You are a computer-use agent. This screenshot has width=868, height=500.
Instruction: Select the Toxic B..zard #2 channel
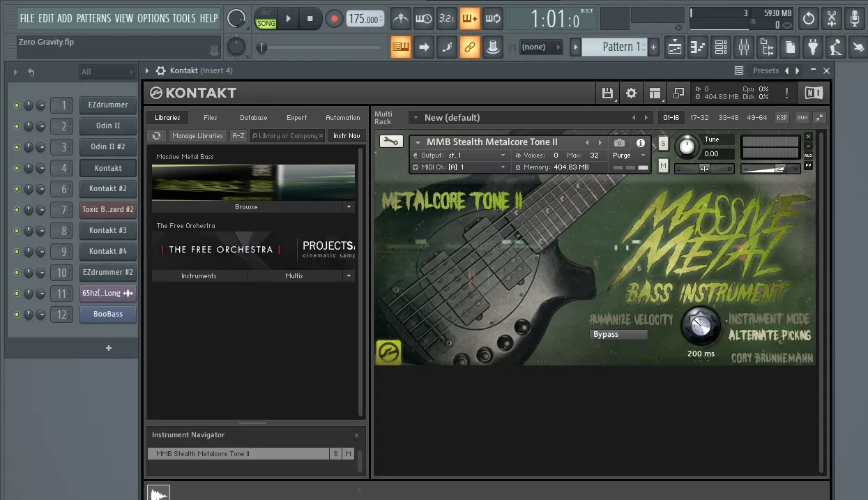pos(107,209)
